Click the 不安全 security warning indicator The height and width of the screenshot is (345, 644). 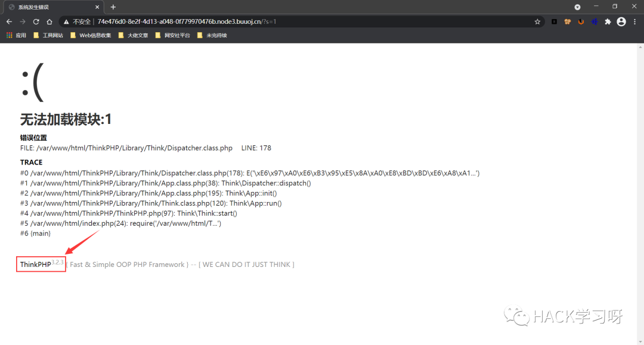[77, 21]
